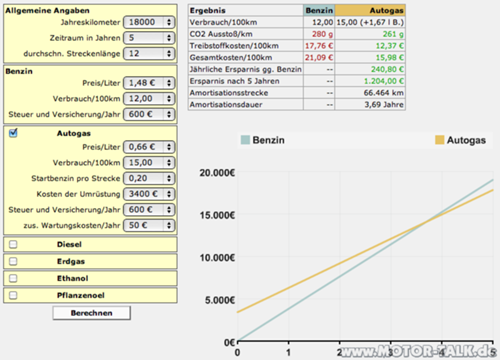Image resolution: width=500 pixels, height=360 pixels.
Task: Select the Autogas column header in results
Action: click(370, 10)
